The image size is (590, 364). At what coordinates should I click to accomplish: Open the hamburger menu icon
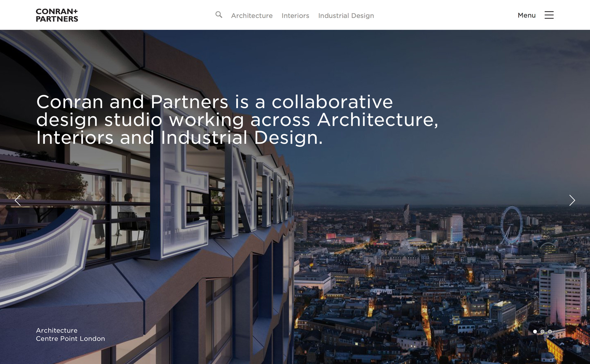click(549, 15)
